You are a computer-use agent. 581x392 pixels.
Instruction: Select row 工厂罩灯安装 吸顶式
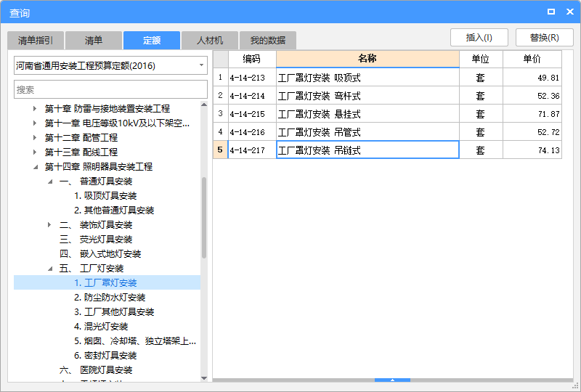click(367, 78)
